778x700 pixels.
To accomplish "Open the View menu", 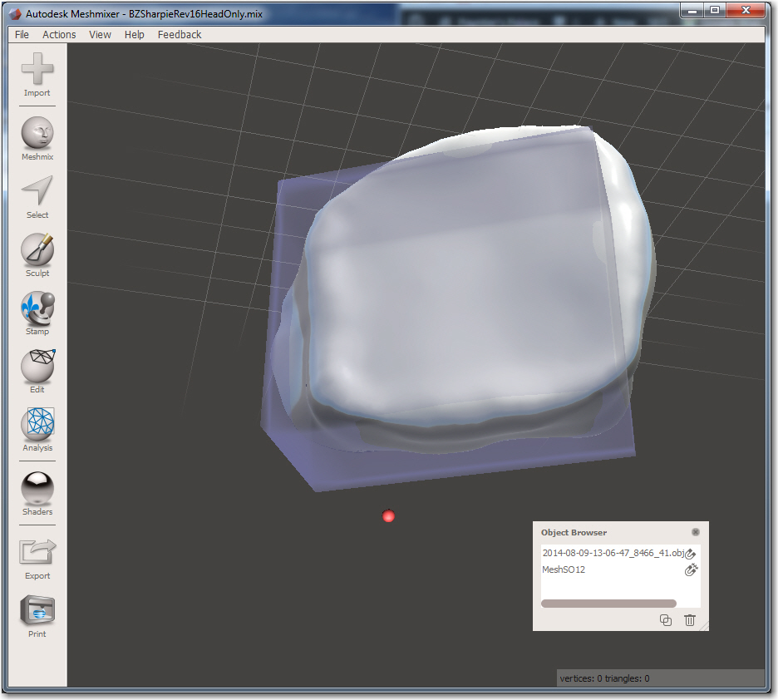I will [x=100, y=35].
